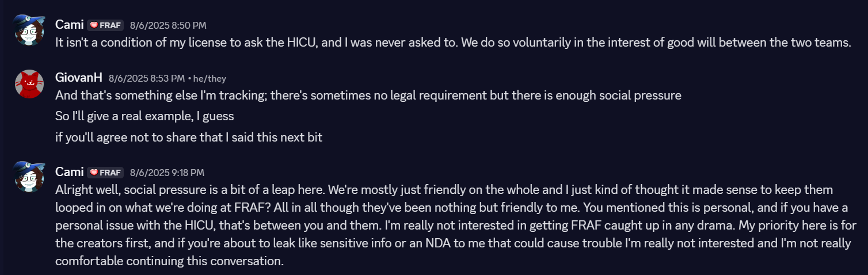
Task: Open GiovanH's red cat avatar
Action: tap(29, 84)
